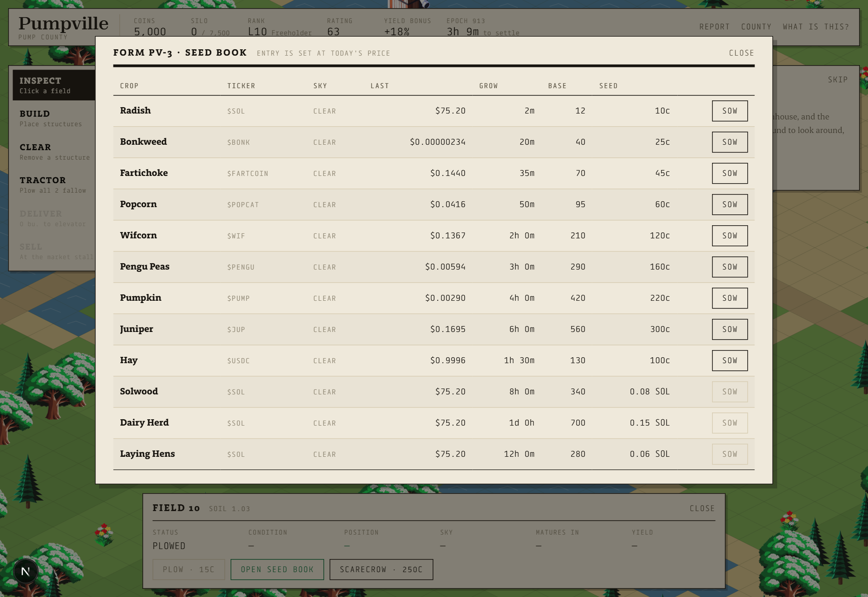
Task: Click the Base column header
Action: coord(557,86)
